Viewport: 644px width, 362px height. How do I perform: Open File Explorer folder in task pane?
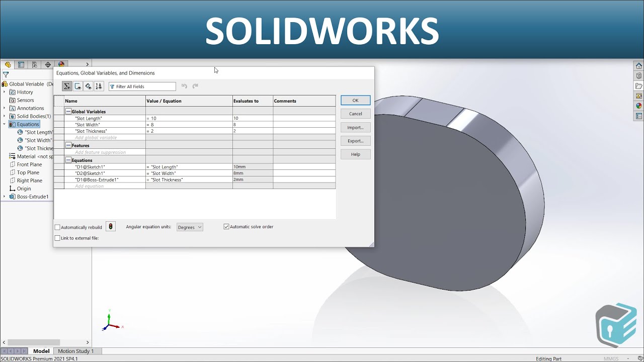pyautogui.click(x=639, y=86)
